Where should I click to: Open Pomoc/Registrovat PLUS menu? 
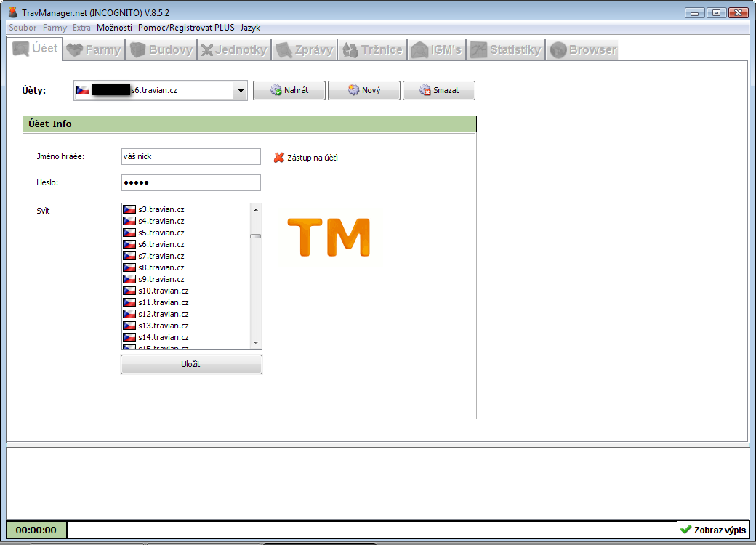point(186,28)
